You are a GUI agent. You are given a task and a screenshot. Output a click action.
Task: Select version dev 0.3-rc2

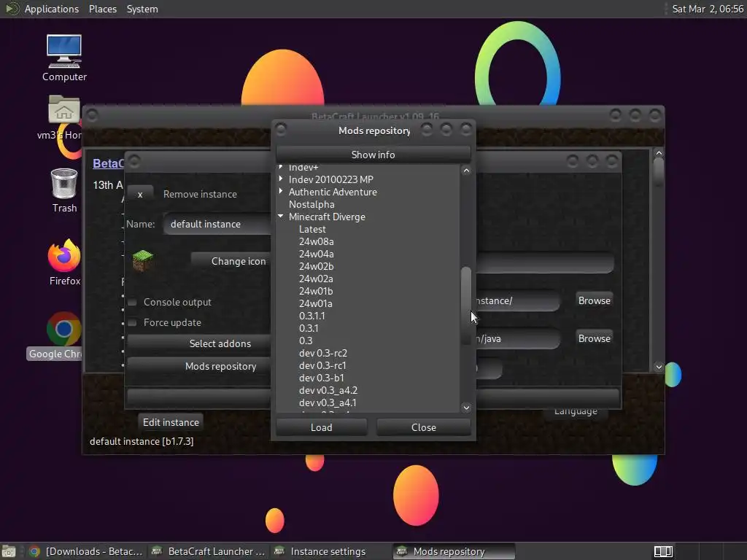[x=323, y=353]
